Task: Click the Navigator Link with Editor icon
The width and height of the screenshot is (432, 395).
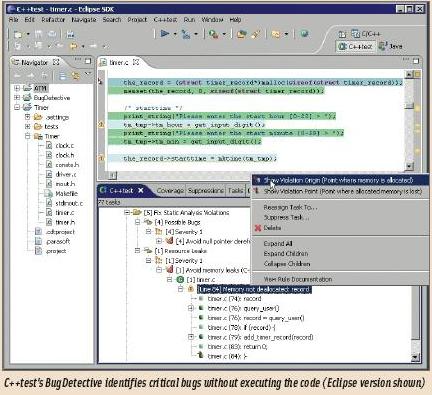Action: tap(75, 76)
